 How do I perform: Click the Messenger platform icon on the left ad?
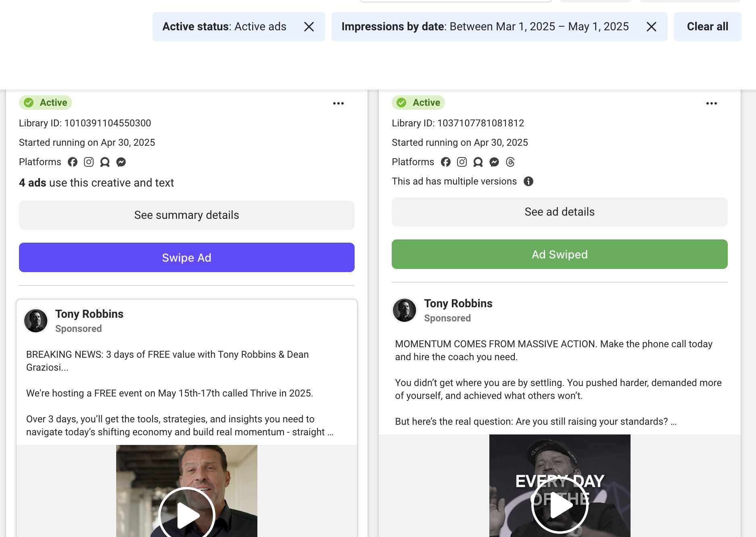coord(121,162)
